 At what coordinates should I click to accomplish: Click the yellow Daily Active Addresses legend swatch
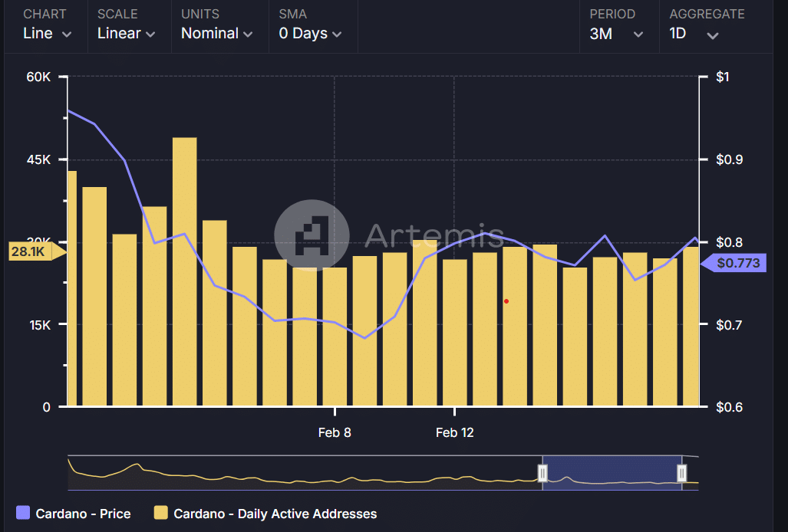pyautogui.click(x=161, y=514)
